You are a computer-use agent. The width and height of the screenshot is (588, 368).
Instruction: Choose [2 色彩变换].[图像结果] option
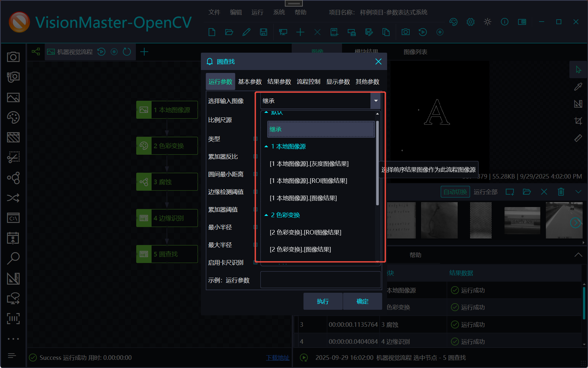300,249
